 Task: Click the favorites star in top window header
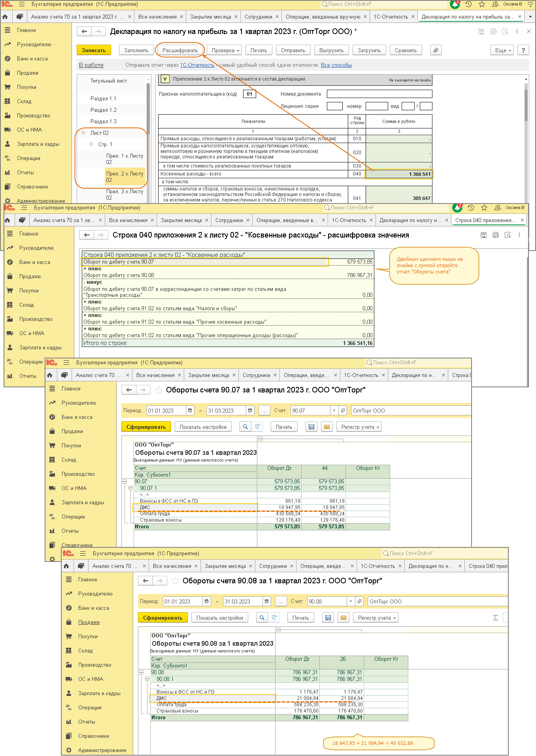click(481, 4)
